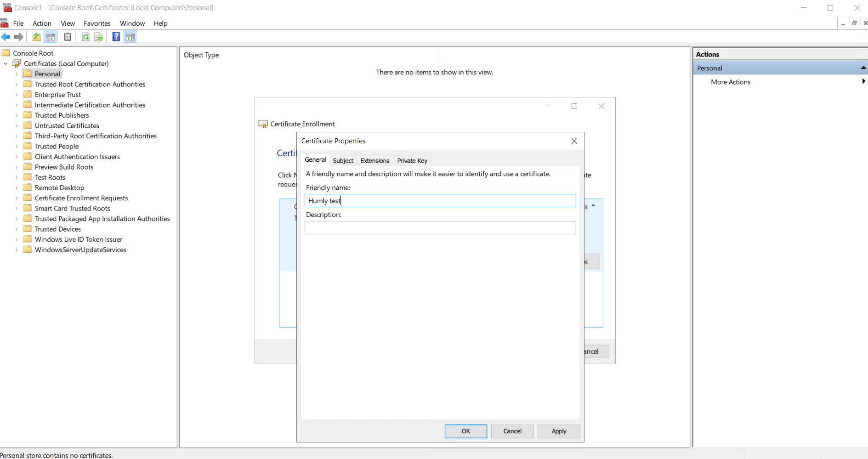
Task: Click Cancel in Certificate Properties
Action: click(512, 431)
